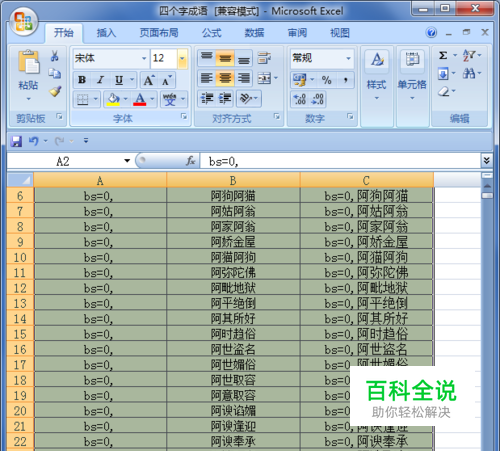Open the Styles gallery button
Screen dimensions: 500x451
tap(377, 76)
